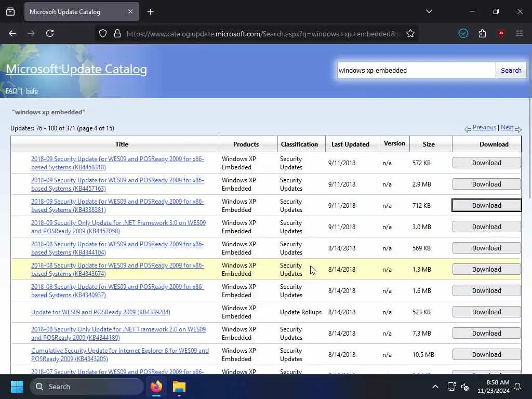Open a new browser tab
532x399 pixels.
pos(150,12)
